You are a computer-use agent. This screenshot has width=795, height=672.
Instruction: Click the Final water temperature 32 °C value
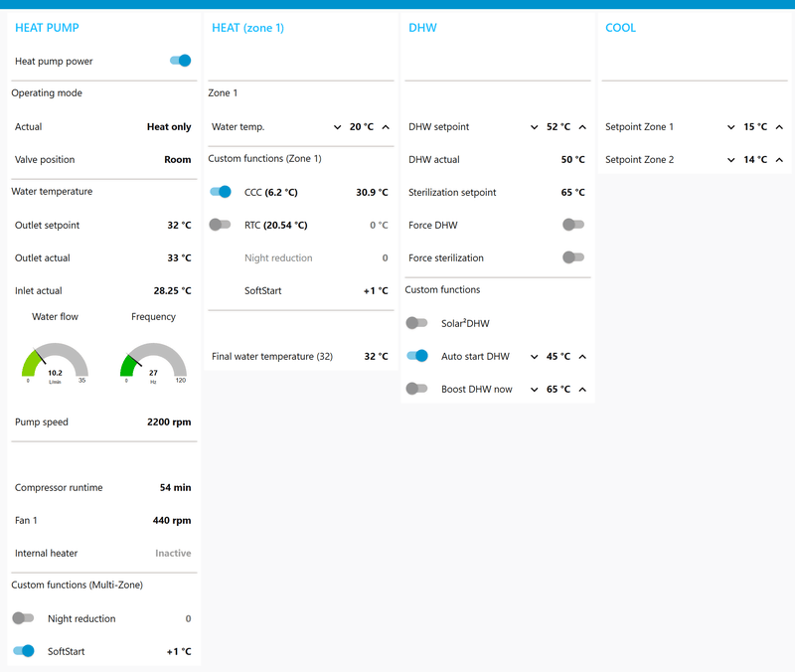click(x=376, y=356)
